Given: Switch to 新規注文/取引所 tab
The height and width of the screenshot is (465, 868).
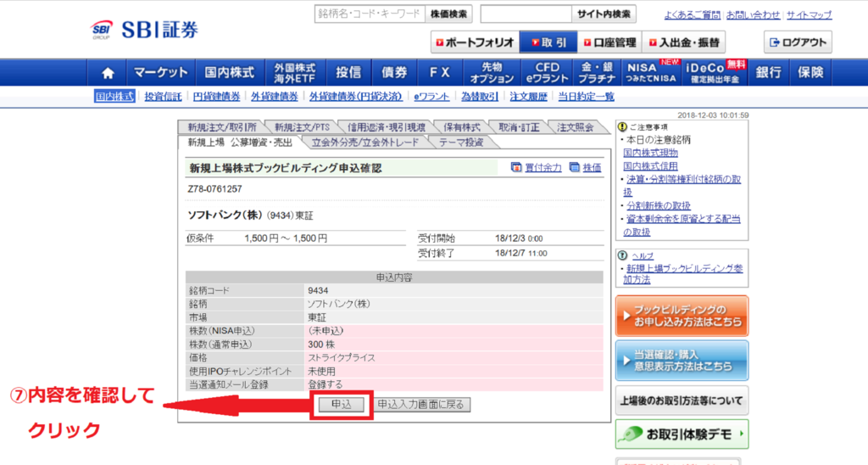Looking at the screenshot, I should click(x=221, y=127).
